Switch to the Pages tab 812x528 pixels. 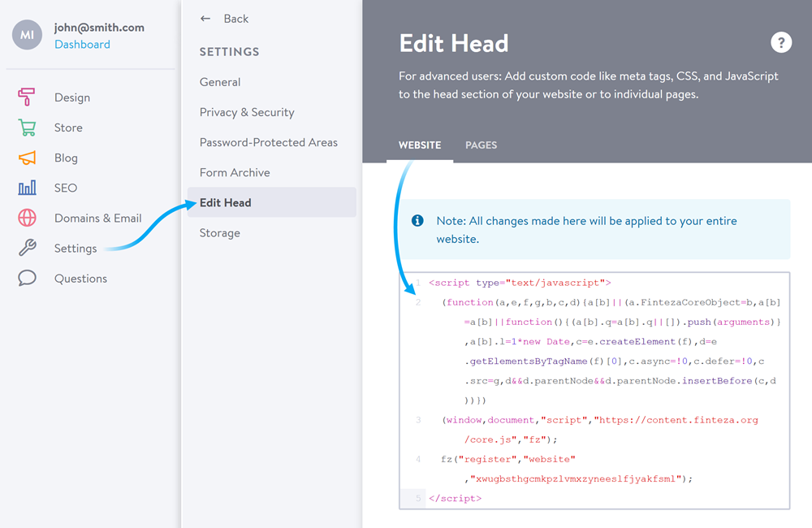tap(481, 145)
